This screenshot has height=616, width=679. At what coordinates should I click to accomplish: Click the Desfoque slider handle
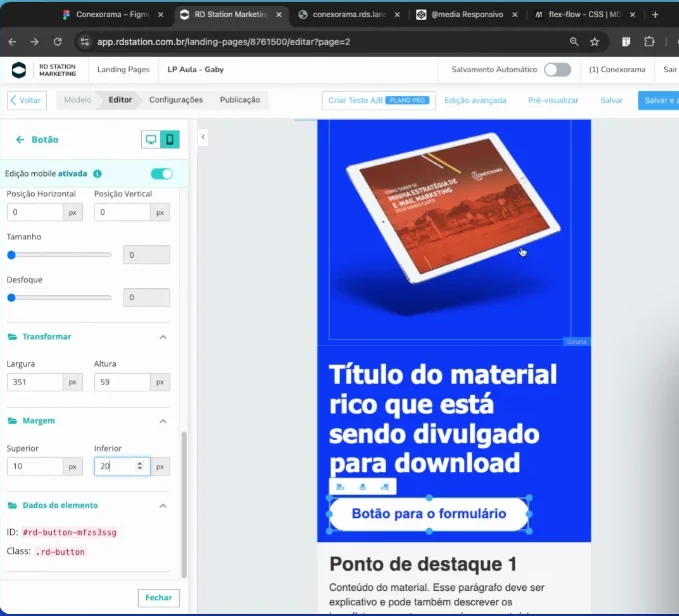(12, 298)
